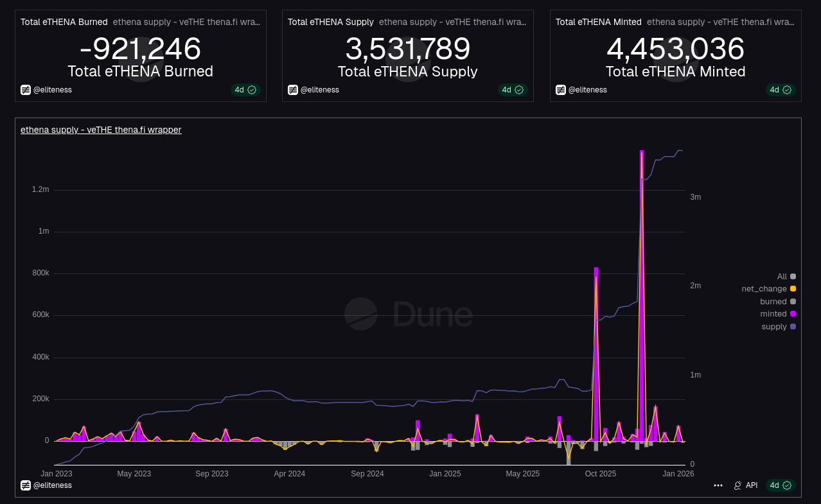This screenshot has width=821, height=504.
Task: Open the API button under the chart
Action: 746,485
